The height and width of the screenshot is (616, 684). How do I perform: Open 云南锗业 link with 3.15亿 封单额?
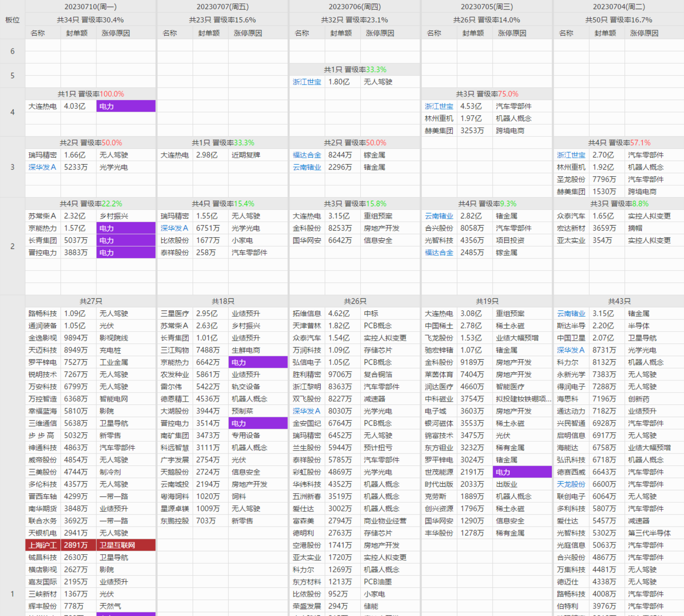tap(571, 314)
